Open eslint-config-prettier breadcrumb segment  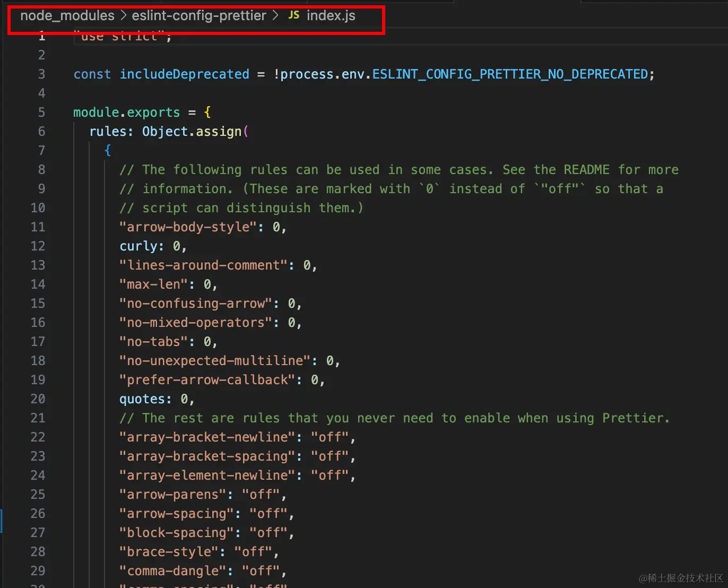click(199, 15)
